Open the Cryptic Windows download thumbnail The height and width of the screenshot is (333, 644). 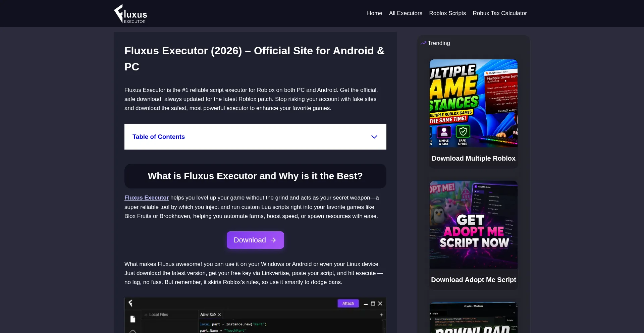coord(474,318)
